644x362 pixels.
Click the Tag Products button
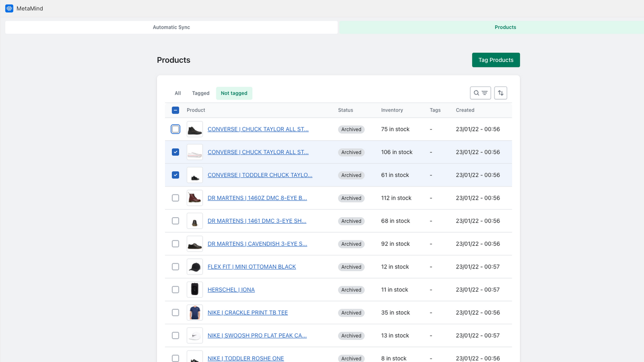pyautogui.click(x=496, y=59)
